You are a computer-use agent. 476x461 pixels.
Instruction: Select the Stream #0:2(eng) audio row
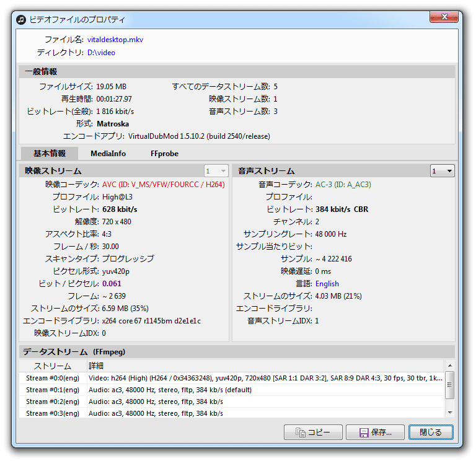click(232, 402)
